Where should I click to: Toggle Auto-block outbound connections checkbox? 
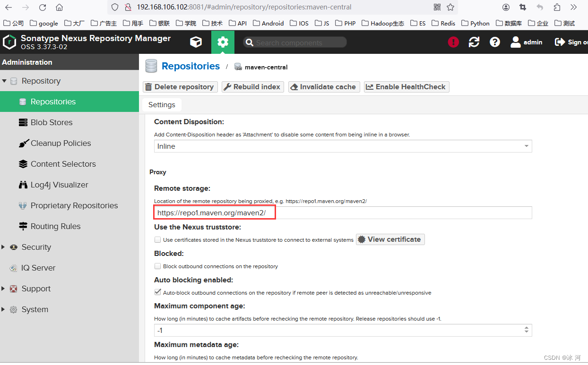158,293
